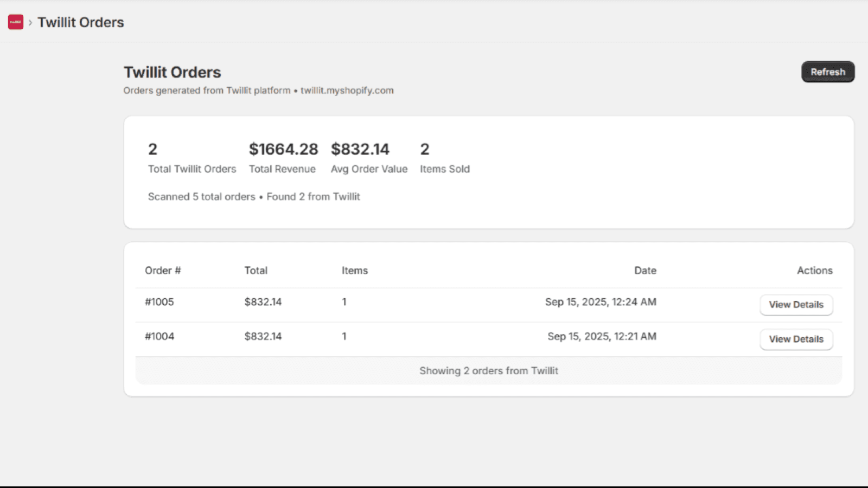Click the Refresh button
The image size is (868, 488).
coord(828,72)
